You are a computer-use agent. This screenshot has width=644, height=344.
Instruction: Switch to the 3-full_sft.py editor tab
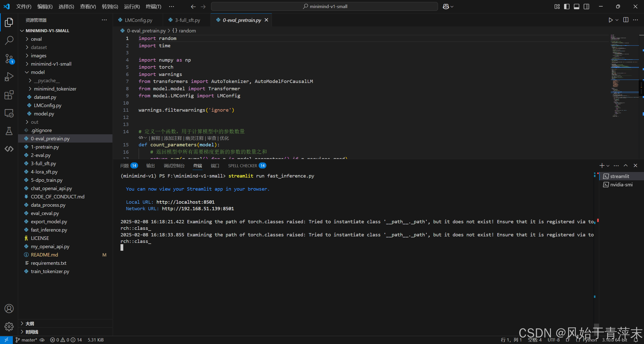187,20
